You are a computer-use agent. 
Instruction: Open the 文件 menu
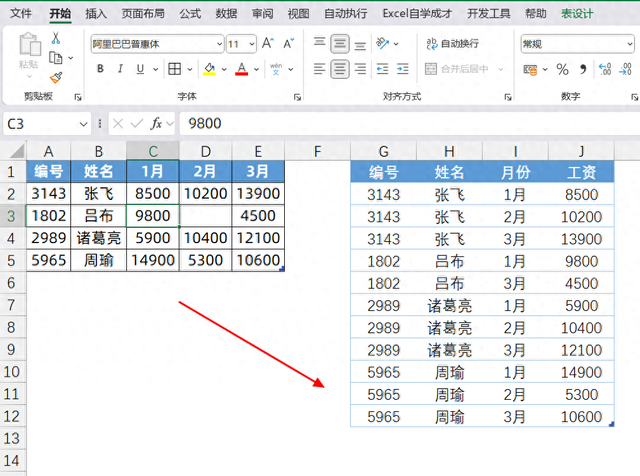click(x=20, y=13)
